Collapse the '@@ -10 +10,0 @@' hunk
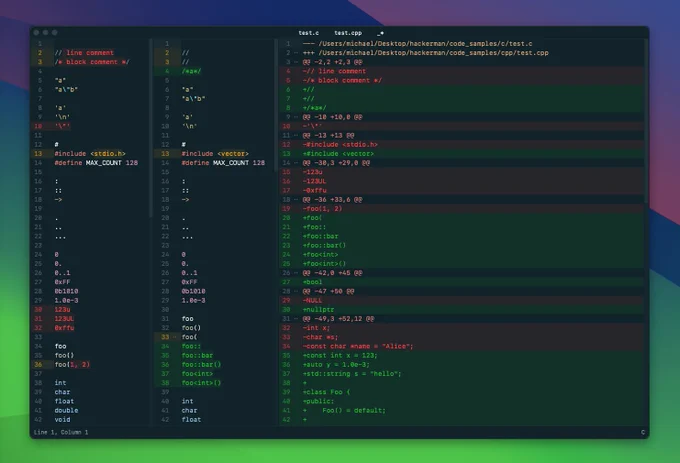 click(296, 117)
